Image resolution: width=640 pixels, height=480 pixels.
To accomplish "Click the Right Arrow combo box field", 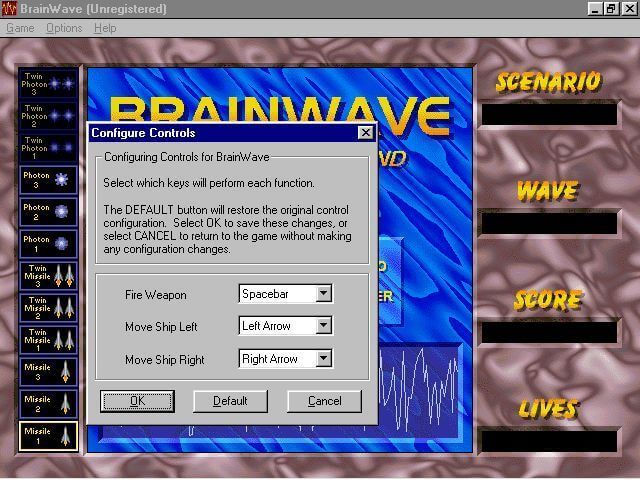I will point(286,359).
